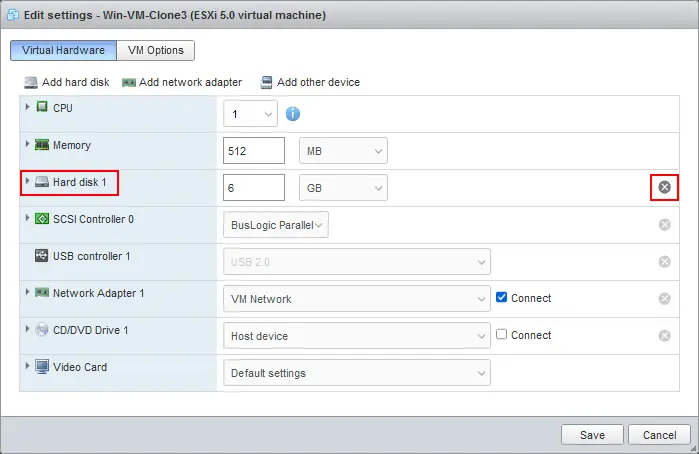Remove Hard disk 1 with X icon
699x454 pixels.
(x=664, y=187)
